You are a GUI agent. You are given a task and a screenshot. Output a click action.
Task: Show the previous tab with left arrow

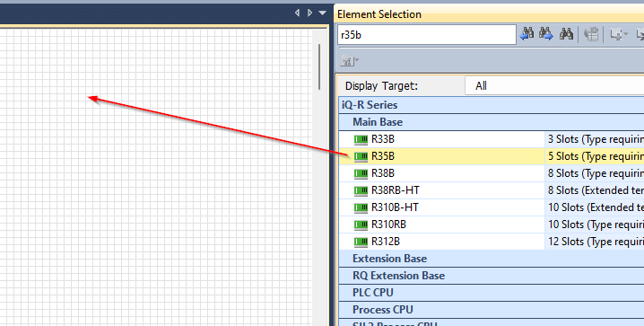(298, 13)
